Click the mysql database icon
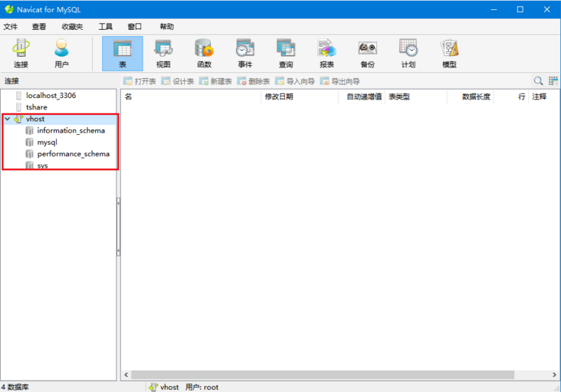The height and width of the screenshot is (392, 561). [29, 142]
